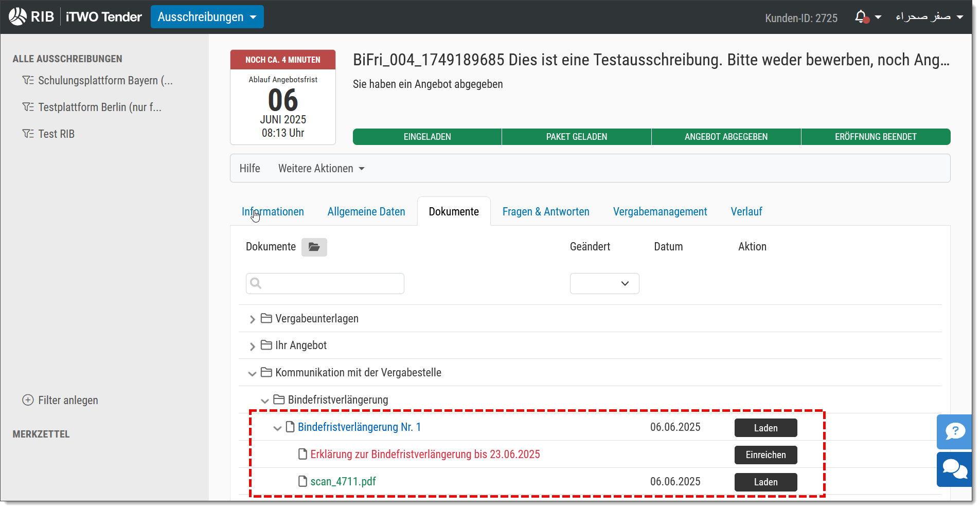Click the scan_4711.pdf file icon
The image size is (980, 509).
tap(303, 481)
